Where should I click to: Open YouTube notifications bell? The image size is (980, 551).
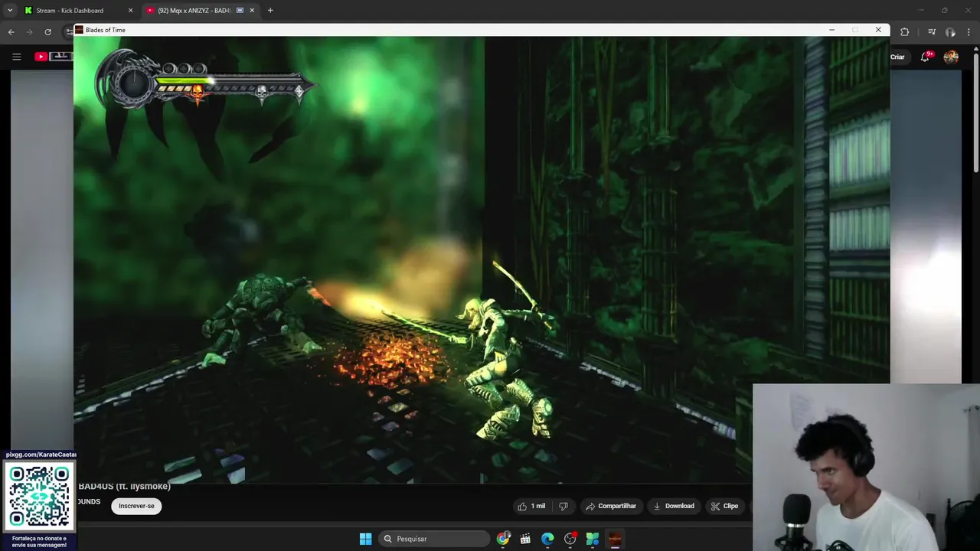tap(926, 57)
